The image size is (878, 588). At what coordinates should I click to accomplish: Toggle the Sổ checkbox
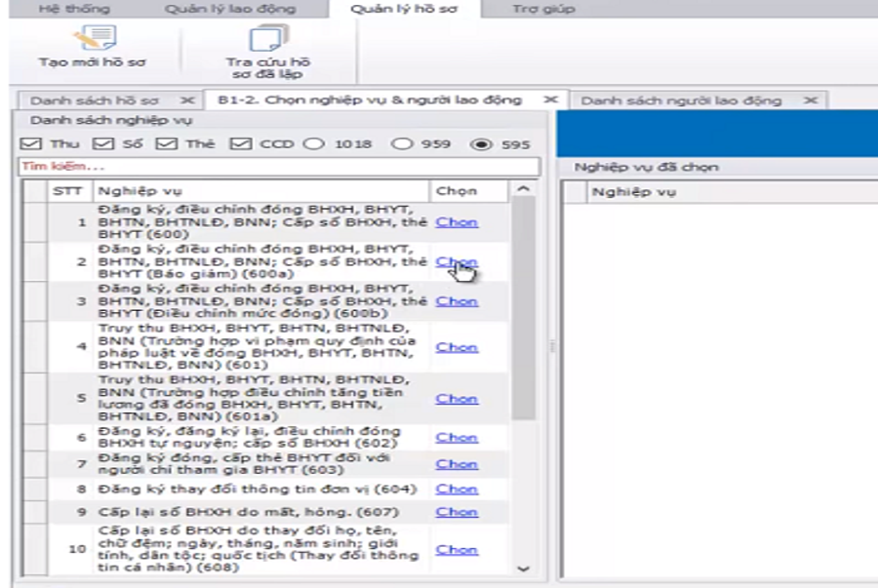(x=103, y=144)
